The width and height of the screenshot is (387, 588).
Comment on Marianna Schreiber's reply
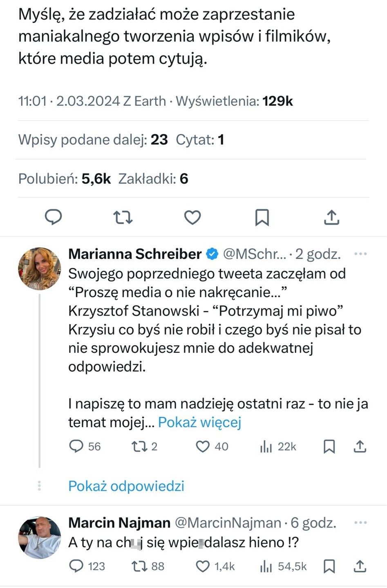(x=76, y=446)
